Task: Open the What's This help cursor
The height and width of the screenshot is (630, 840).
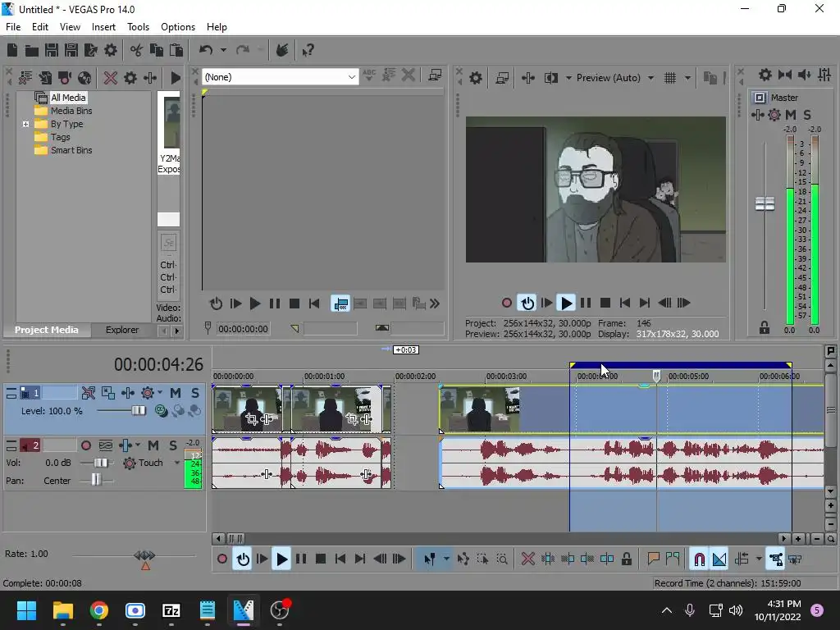Action: click(x=308, y=50)
